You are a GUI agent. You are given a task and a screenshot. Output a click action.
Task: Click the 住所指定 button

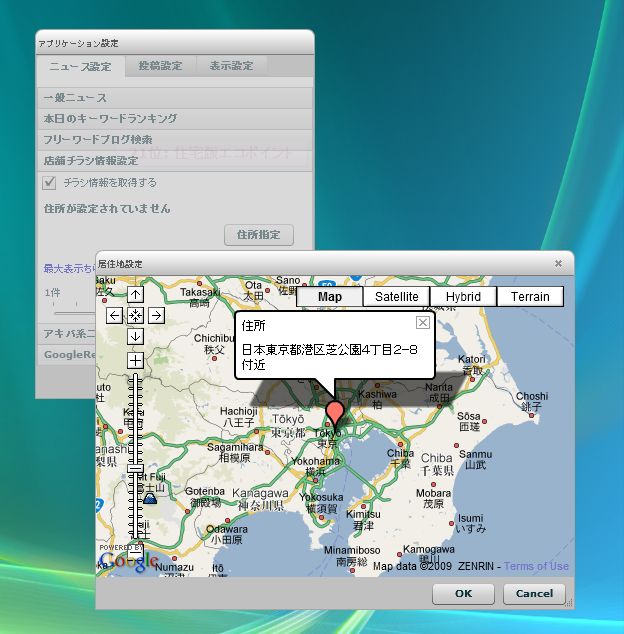point(259,235)
